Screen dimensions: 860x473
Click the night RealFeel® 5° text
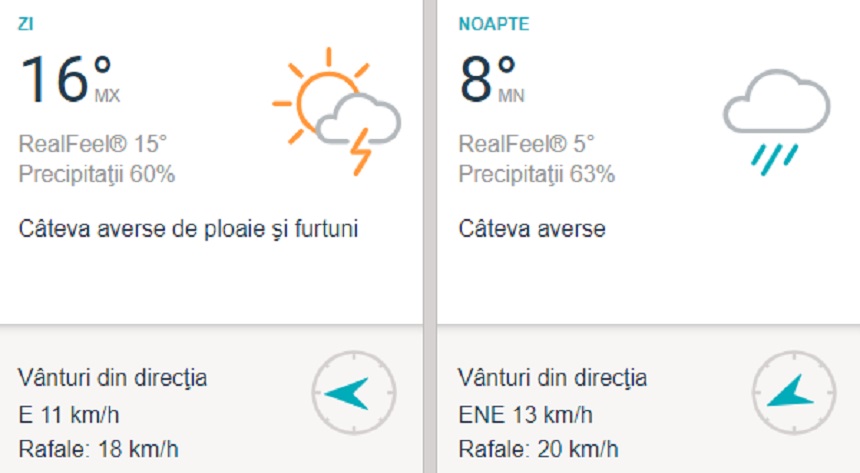(x=527, y=143)
